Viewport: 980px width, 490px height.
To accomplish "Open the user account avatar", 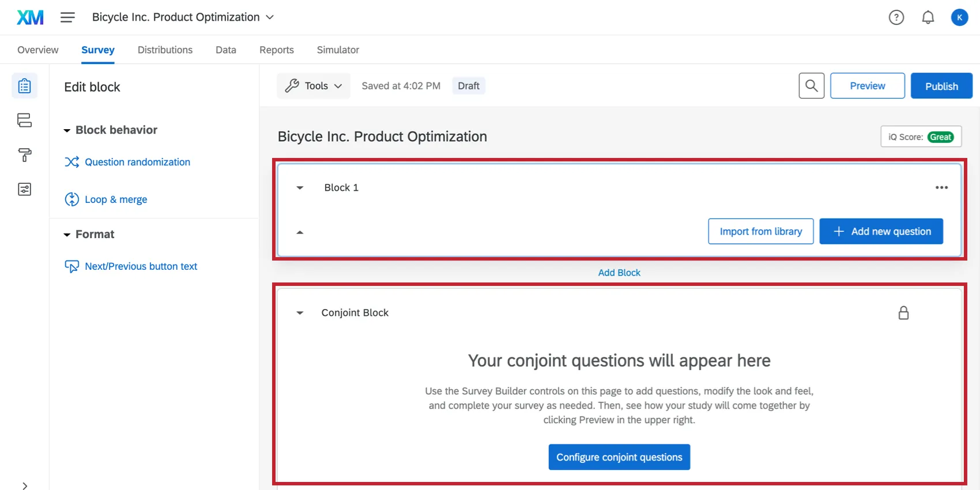I will 959,17.
